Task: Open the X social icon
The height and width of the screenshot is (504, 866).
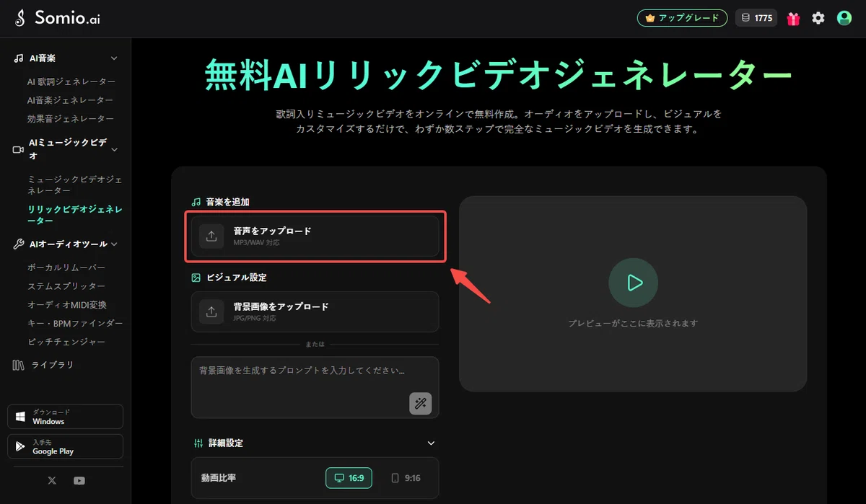Action: (x=52, y=480)
